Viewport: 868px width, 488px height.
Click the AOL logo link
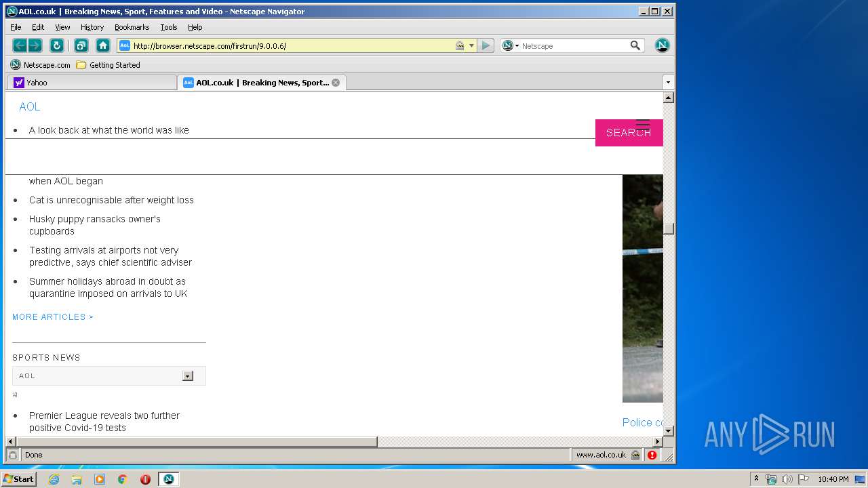30,106
